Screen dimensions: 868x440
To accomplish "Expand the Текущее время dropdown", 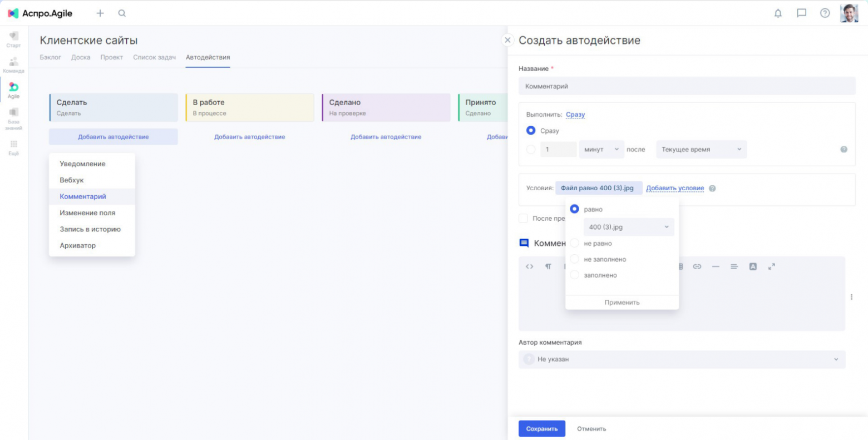I will pos(701,149).
